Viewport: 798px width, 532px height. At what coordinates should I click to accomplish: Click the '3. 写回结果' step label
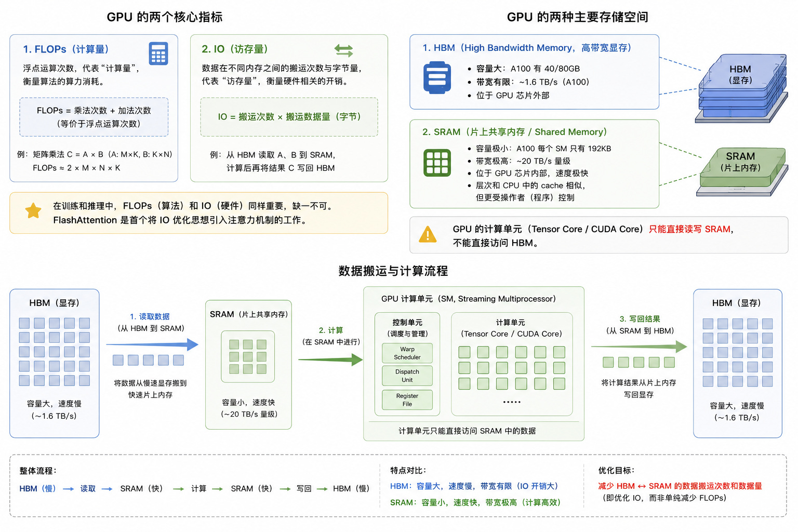pos(640,319)
